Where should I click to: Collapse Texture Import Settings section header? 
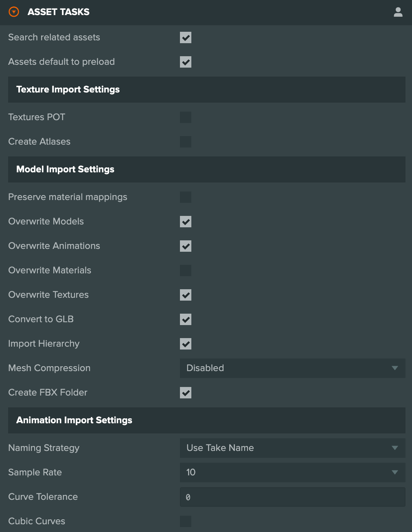[207, 90]
